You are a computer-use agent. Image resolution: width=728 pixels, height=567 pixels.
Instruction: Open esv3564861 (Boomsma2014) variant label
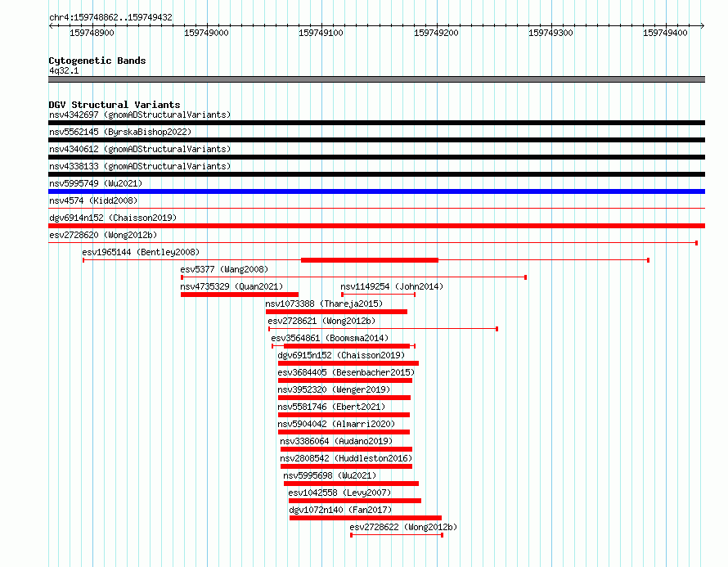coord(330,338)
